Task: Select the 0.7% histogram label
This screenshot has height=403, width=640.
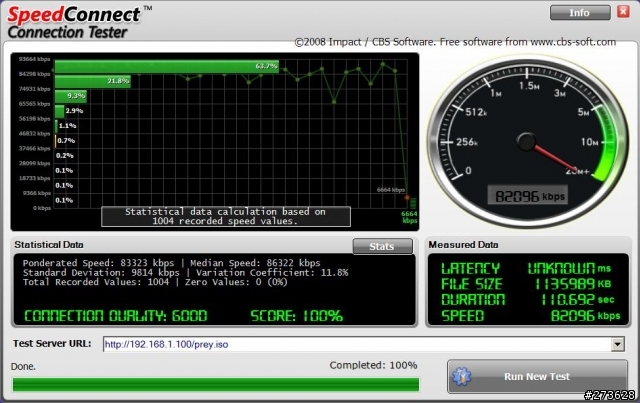Action: point(66,140)
